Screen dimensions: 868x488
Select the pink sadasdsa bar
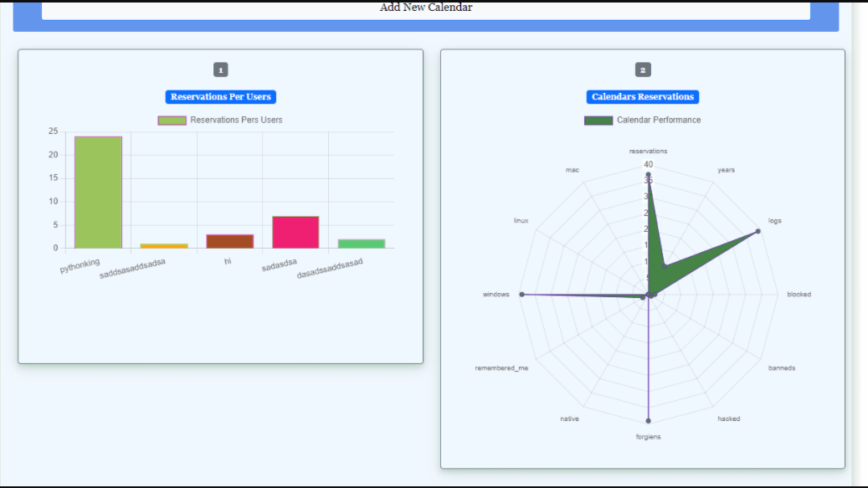(295, 233)
